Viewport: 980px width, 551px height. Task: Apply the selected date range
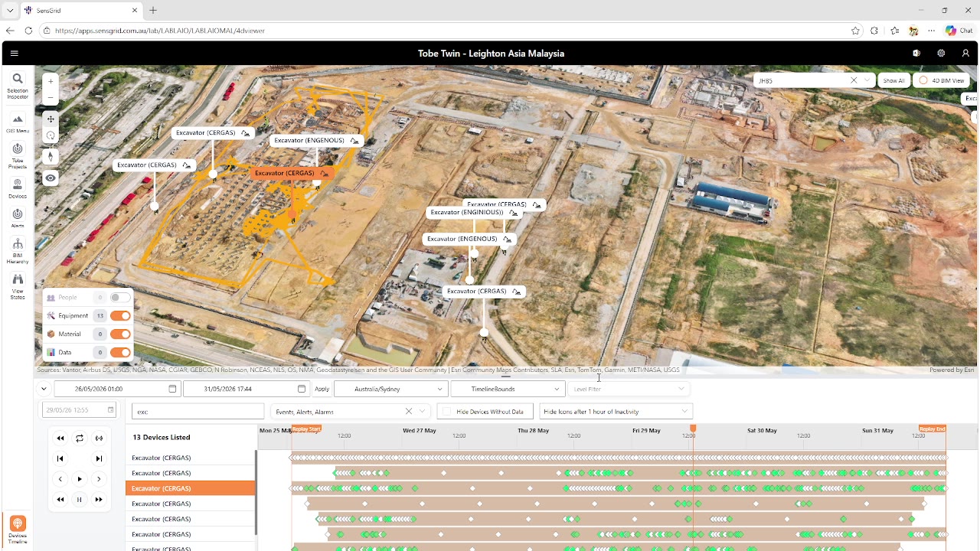(x=322, y=389)
